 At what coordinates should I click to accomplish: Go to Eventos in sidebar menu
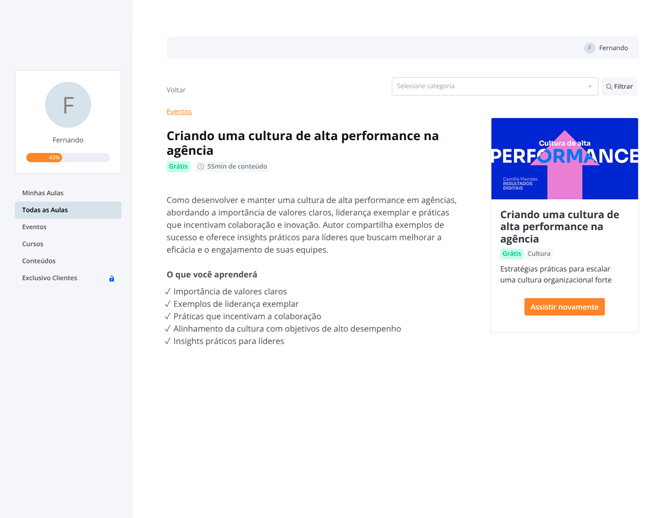[34, 227]
